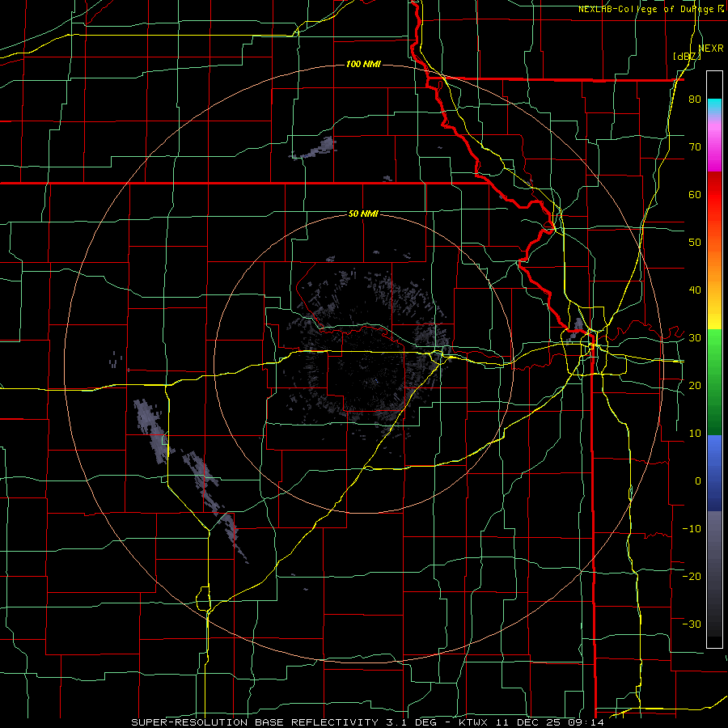
Task: Click the green band of the reflectivity color bar
Action: coord(714,382)
